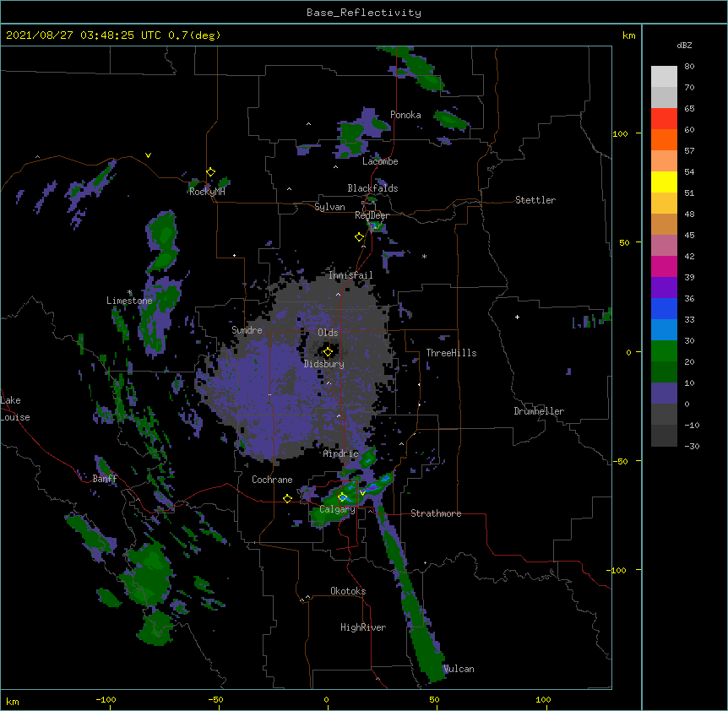
Task: Select the slate purple 10–0 dBZ legend swatch
Action: 664,393
